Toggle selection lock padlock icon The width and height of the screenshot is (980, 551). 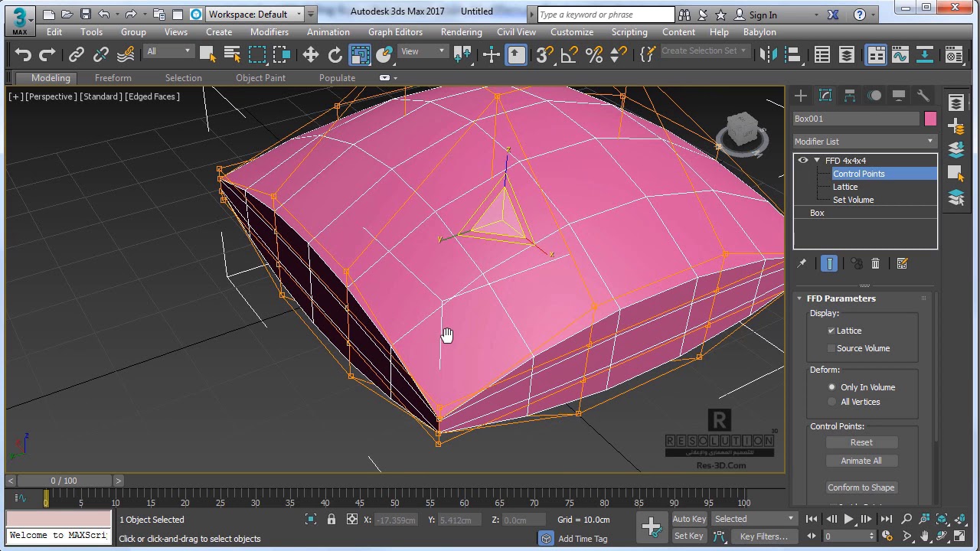332,520
